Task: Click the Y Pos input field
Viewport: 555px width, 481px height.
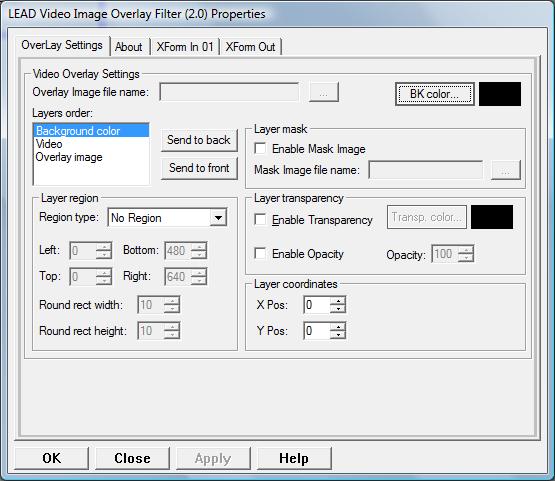Action: [316, 331]
